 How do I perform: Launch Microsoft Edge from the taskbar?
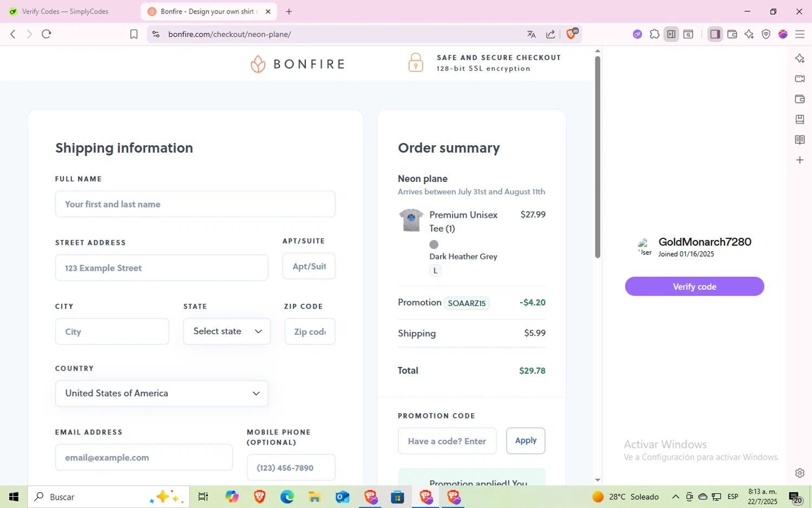click(287, 497)
